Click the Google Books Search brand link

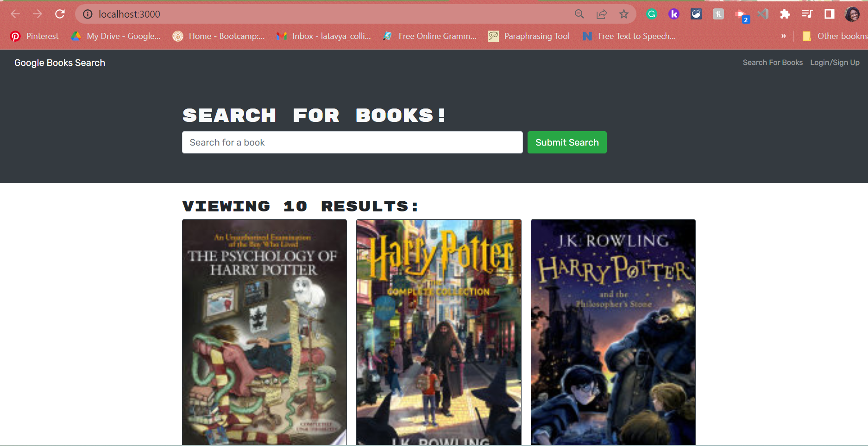click(x=60, y=63)
